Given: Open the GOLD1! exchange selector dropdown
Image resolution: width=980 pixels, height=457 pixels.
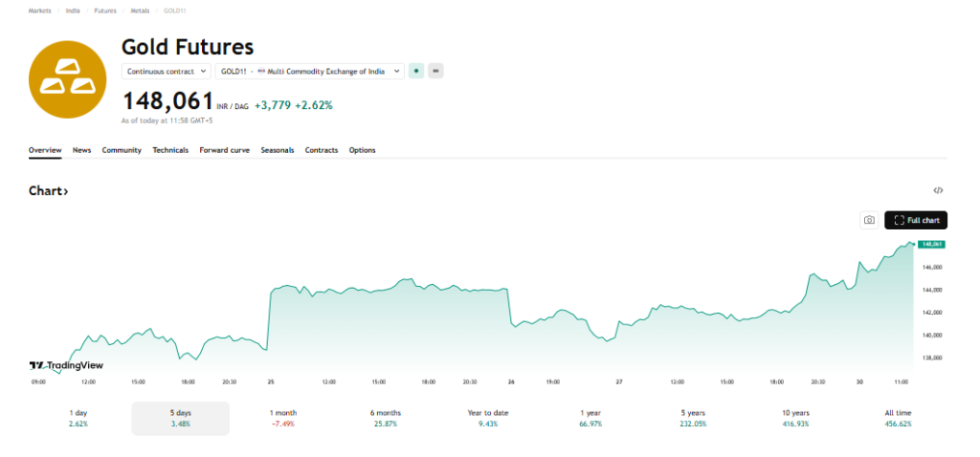Looking at the screenshot, I should 310,71.
